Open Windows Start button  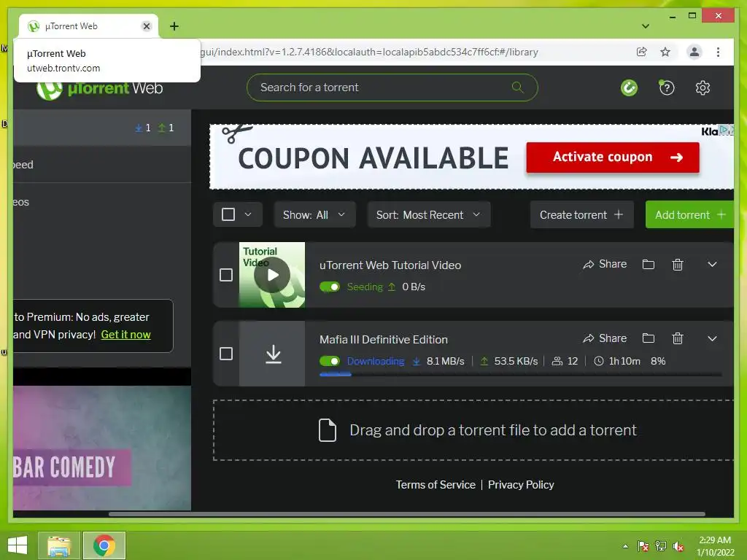(x=18, y=545)
